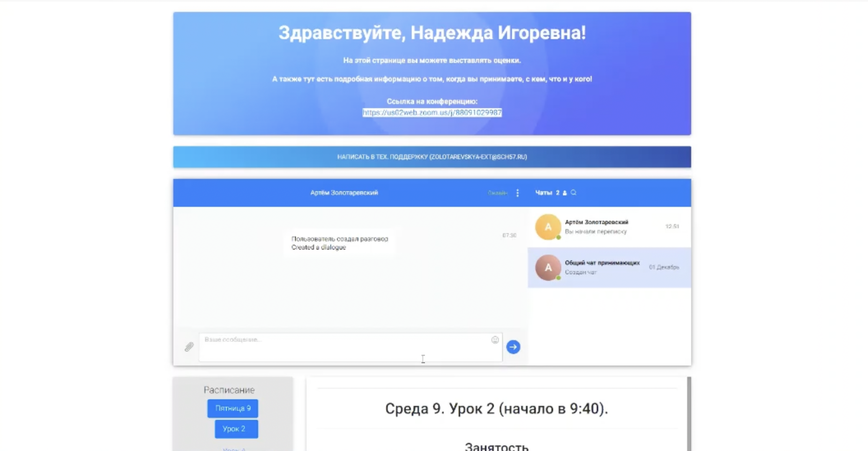Screen dimensions: 868x451
Task: Click the Занятость heading
Action: [x=496, y=447]
